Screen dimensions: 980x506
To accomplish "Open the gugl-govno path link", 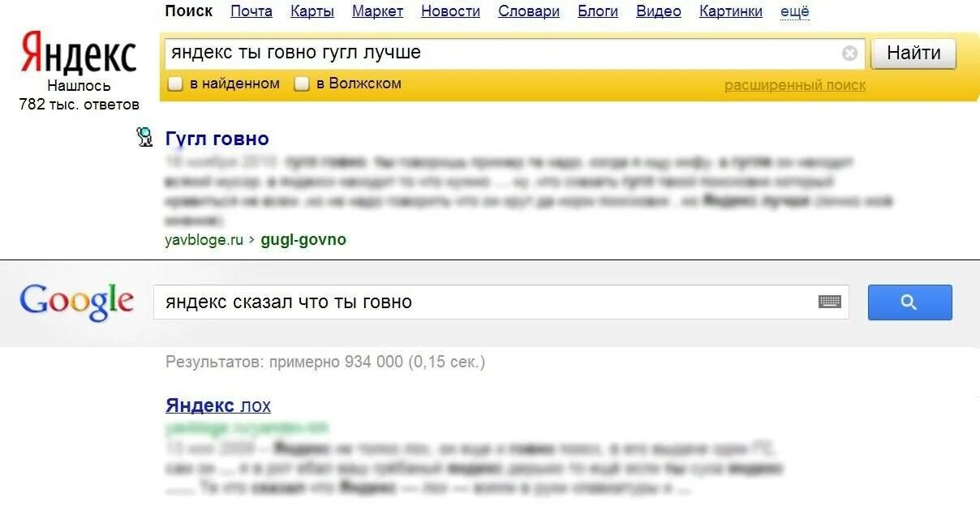I will [303, 240].
